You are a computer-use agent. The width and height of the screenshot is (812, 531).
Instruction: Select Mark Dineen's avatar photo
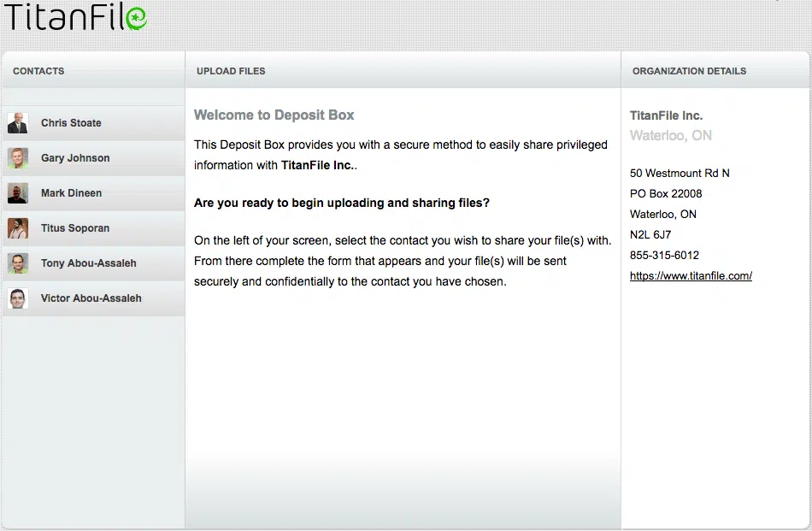[x=18, y=193]
